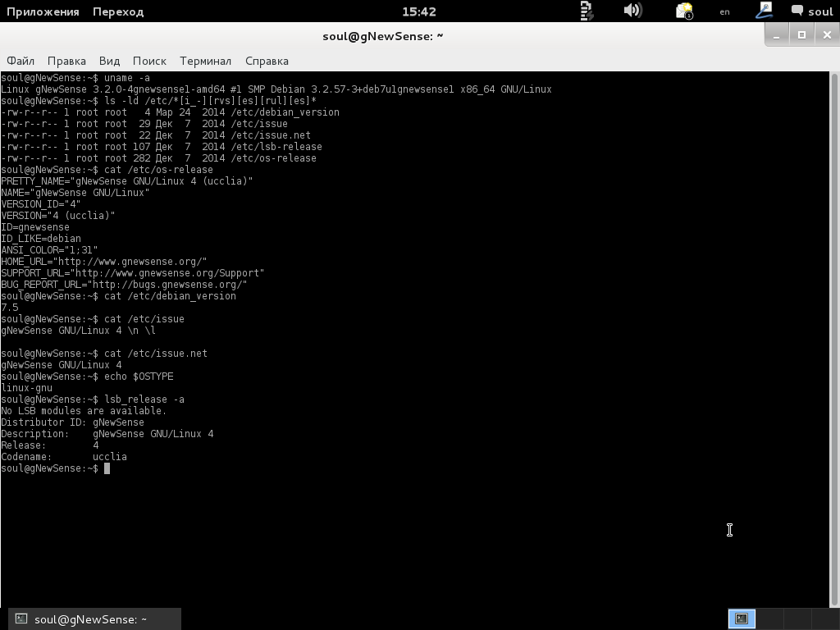The height and width of the screenshot is (630, 840).
Task: Click the /etc/debian_version file listing row
Action: click(x=171, y=112)
